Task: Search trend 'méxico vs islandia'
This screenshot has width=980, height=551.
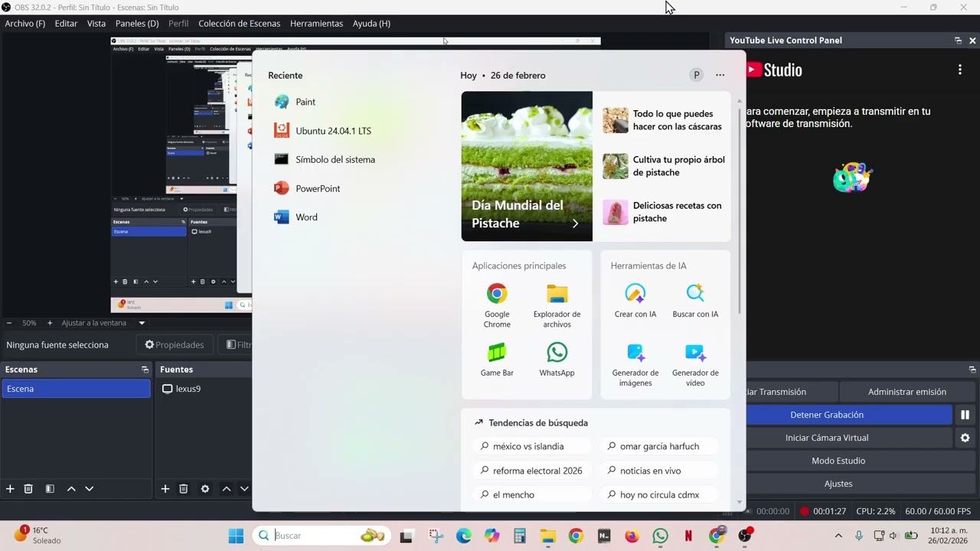Action: click(532, 446)
